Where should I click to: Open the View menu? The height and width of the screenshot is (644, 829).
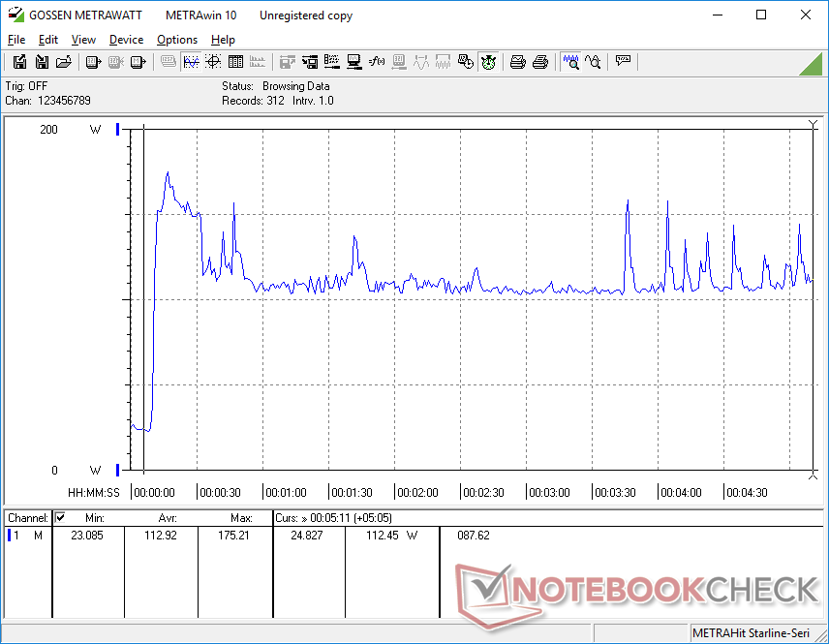tap(83, 40)
